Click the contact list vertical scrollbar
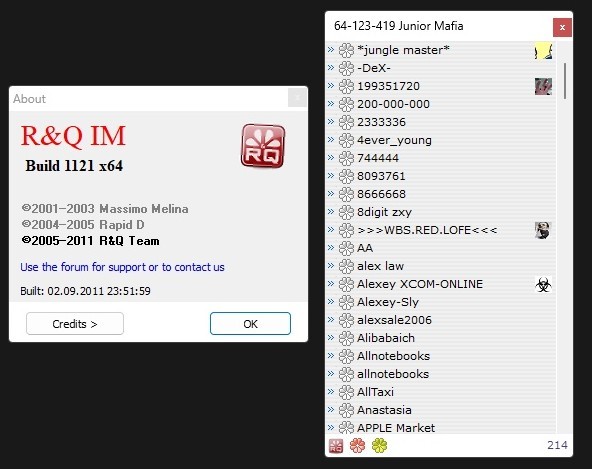This screenshot has height=469, width=592. tap(565, 81)
